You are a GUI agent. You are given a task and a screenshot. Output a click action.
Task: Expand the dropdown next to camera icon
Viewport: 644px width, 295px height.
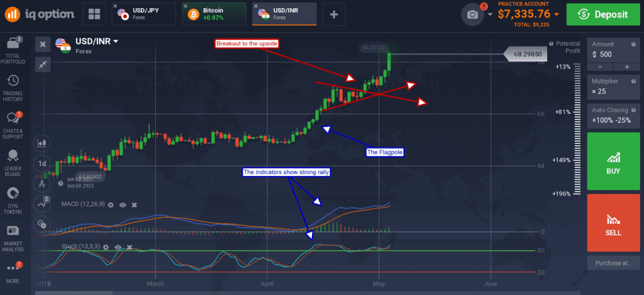click(x=490, y=14)
